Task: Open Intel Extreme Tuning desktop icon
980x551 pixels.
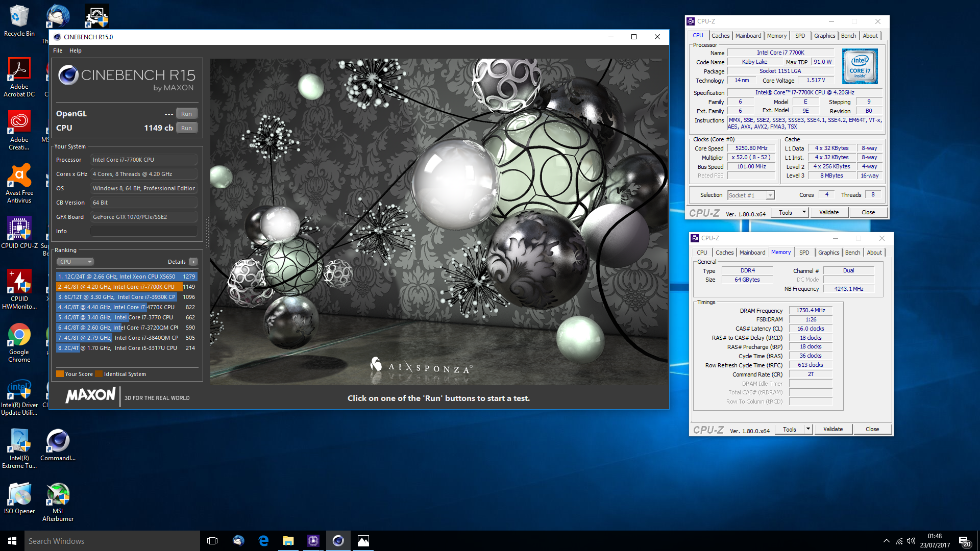Action: coord(19,449)
